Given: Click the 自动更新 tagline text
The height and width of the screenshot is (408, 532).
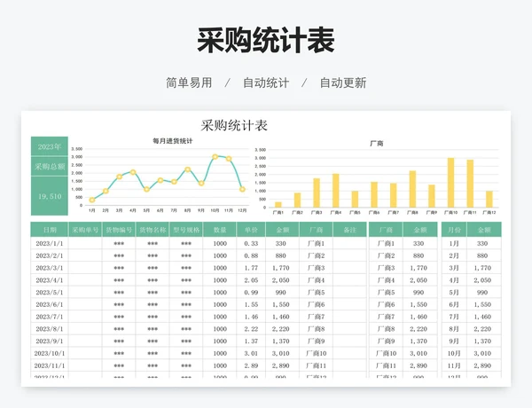Looking at the screenshot, I should coord(343,82).
